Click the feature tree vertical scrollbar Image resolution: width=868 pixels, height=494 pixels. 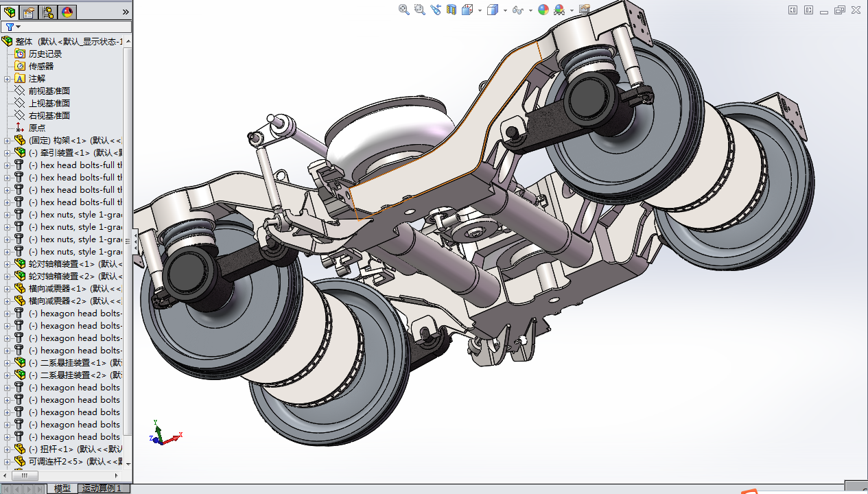pyautogui.click(x=128, y=240)
